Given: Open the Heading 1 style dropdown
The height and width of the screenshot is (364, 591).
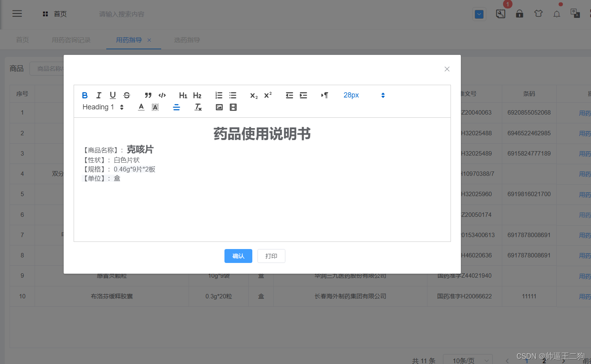Looking at the screenshot, I should (x=103, y=107).
